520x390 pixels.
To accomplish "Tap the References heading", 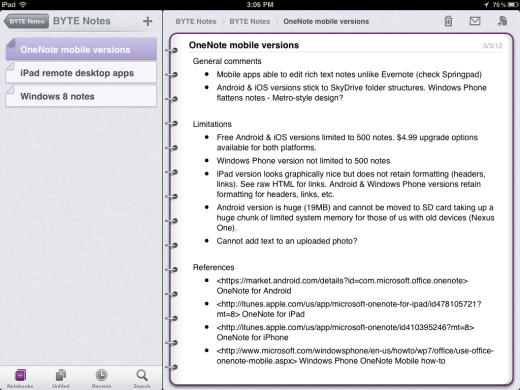I will click(214, 267).
